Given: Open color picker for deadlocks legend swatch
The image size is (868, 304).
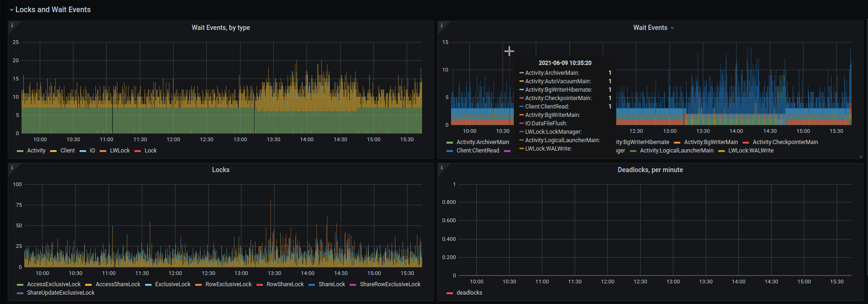Looking at the screenshot, I should click(x=450, y=293).
